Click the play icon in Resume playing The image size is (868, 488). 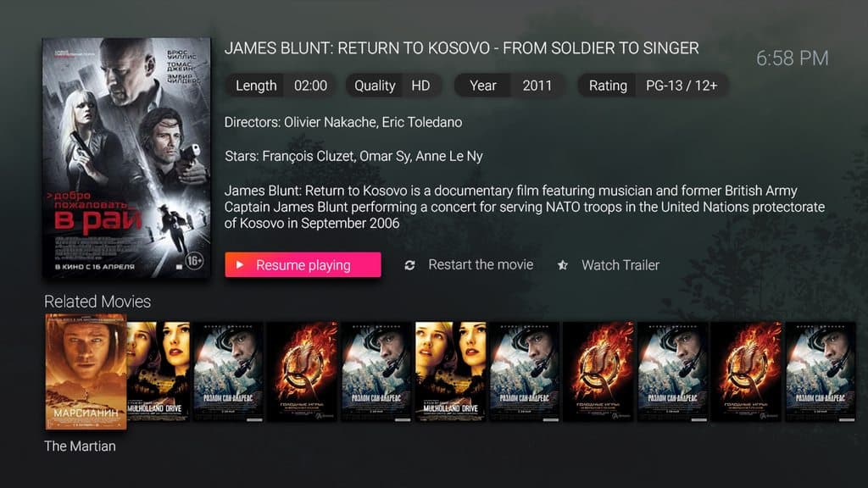pyautogui.click(x=240, y=265)
